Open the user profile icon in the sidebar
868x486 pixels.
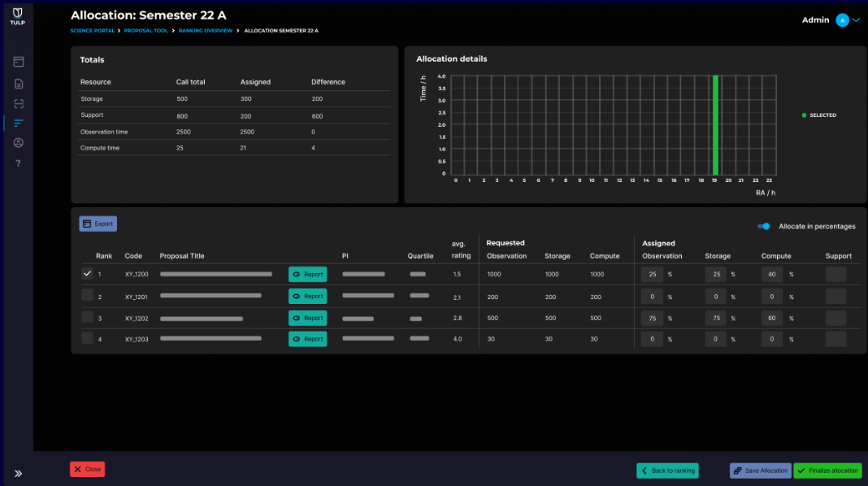pyautogui.click(x=18, y=142)
